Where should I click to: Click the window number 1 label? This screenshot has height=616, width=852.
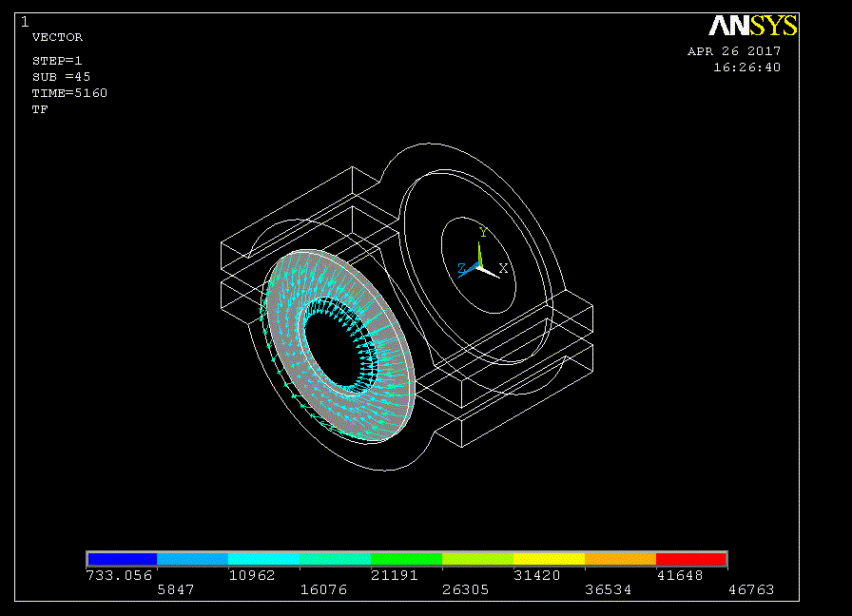tap(25, 22)
